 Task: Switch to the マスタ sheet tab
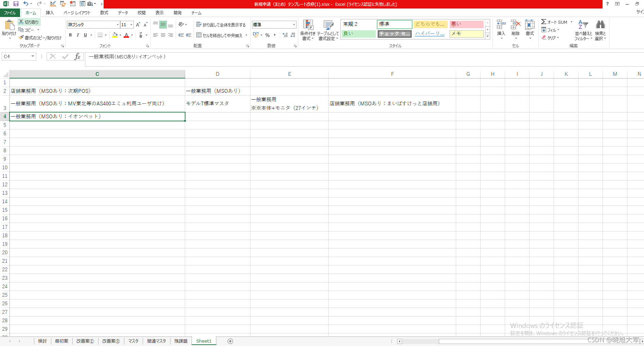[133, 341]
